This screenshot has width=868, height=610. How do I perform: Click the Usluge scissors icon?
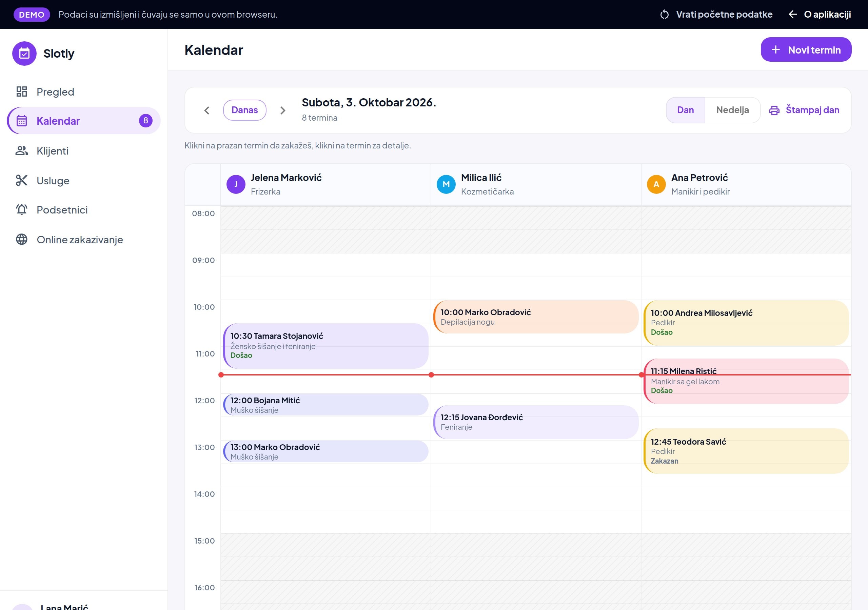point(22,180)
